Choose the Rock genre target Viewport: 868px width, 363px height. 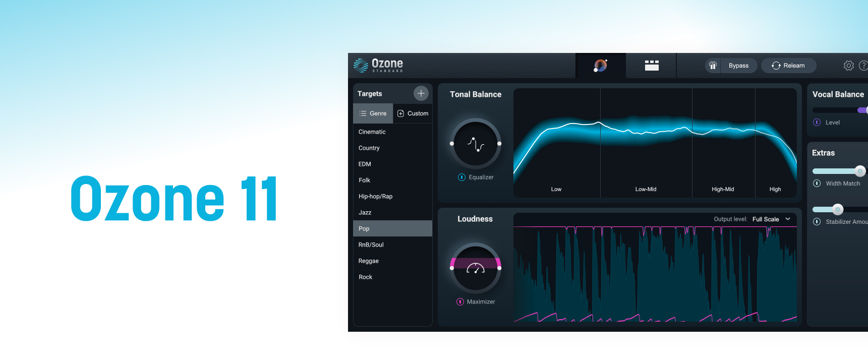(x=392, y=277)
